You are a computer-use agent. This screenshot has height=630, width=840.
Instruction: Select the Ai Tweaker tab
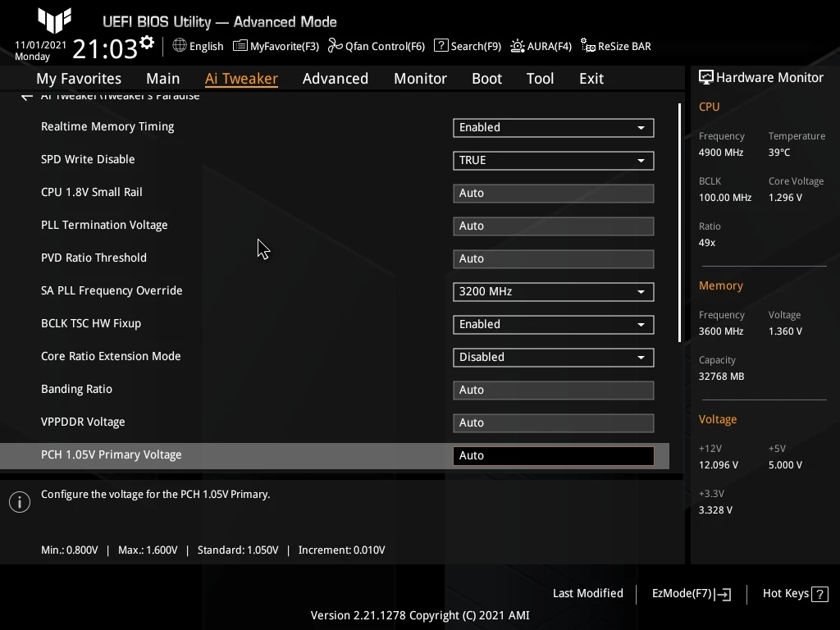point(241,79)
